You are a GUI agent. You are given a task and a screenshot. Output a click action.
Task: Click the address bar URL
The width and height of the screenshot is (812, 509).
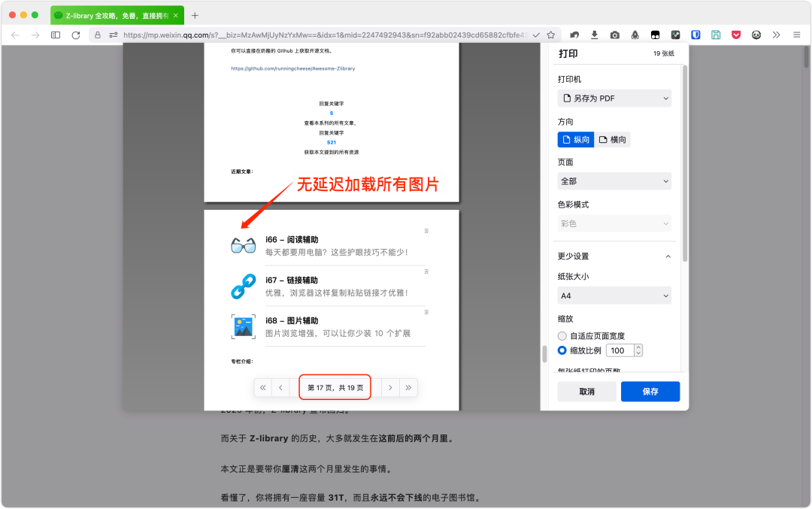[326, 35]
